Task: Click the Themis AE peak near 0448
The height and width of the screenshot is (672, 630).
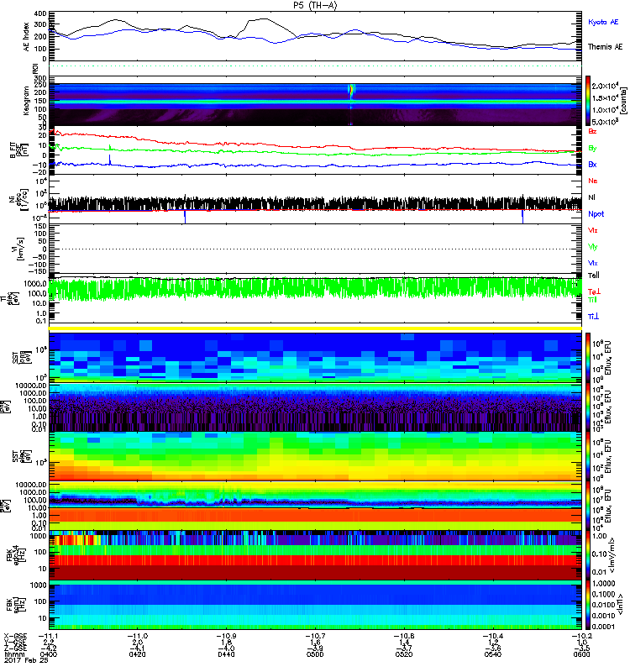Action: (x=264, y=18)
